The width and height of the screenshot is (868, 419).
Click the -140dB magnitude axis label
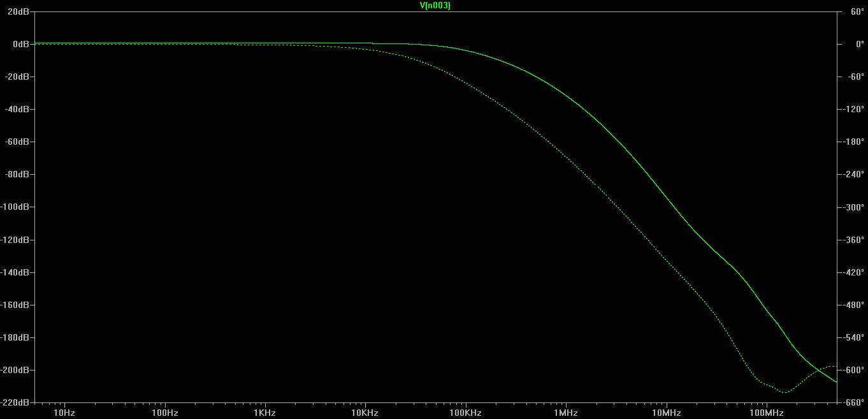click(x=16, y=272)
